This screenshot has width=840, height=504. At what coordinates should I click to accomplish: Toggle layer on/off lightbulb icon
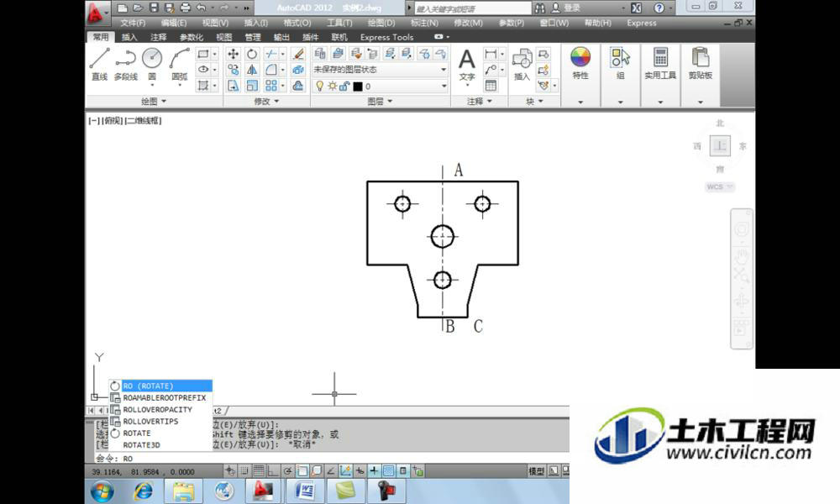[320, 87]
